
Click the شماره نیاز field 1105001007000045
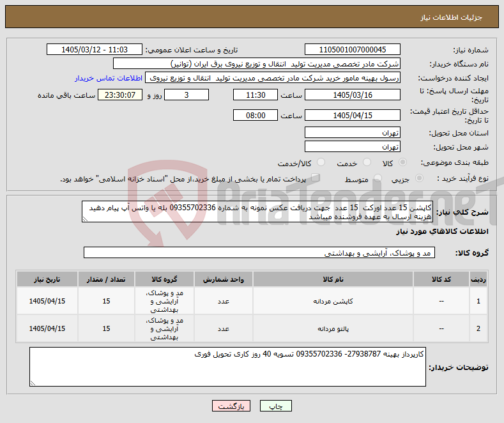[353, 49]
